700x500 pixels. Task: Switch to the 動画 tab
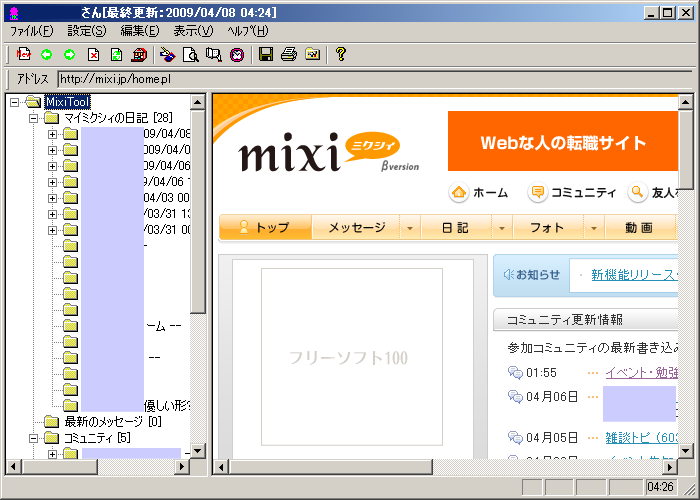pyautogui.click(x=640, y=227)
